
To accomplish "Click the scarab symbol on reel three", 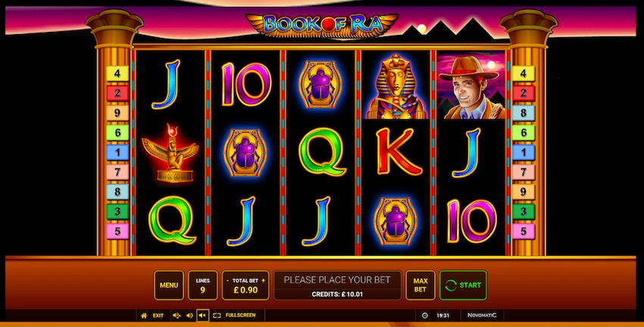I will pyautogui.click(x=320, y=85).
